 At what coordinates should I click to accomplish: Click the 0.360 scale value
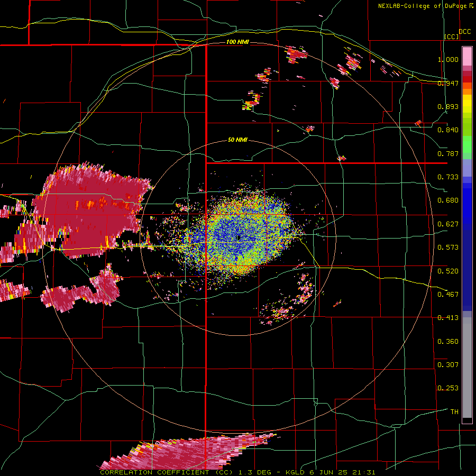448,341
